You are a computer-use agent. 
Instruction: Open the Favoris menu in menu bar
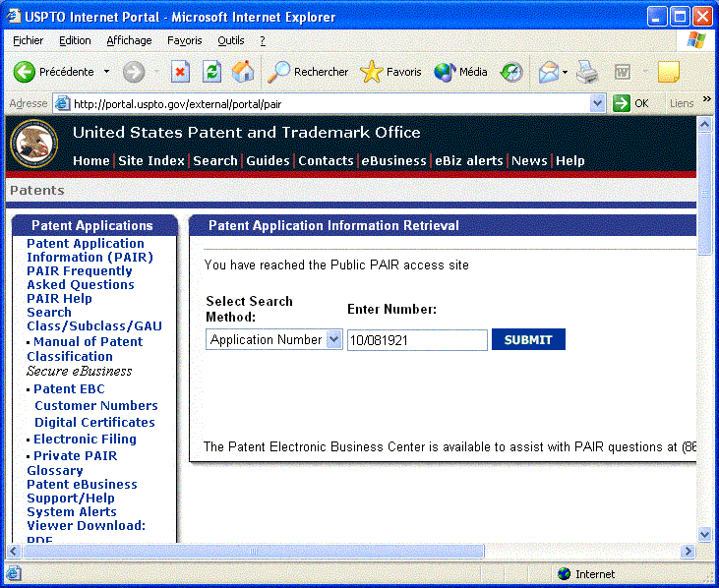184,40
